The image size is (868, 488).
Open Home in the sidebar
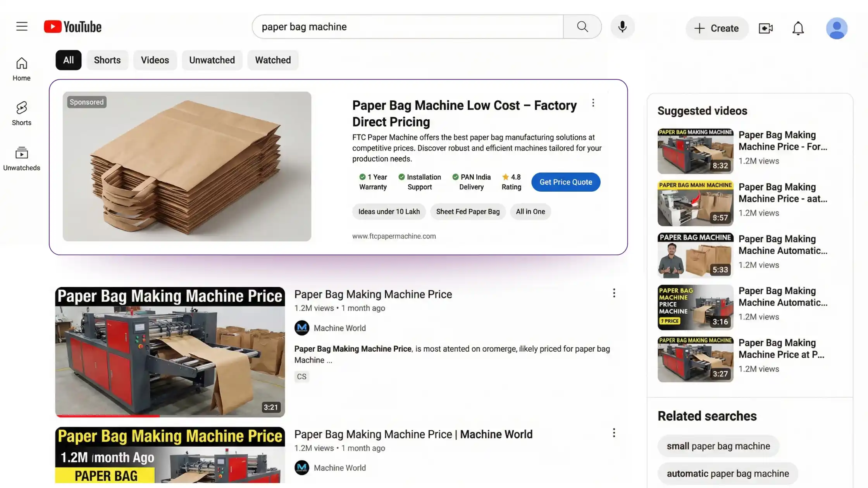pyautogui.click(x=21, y=69)
